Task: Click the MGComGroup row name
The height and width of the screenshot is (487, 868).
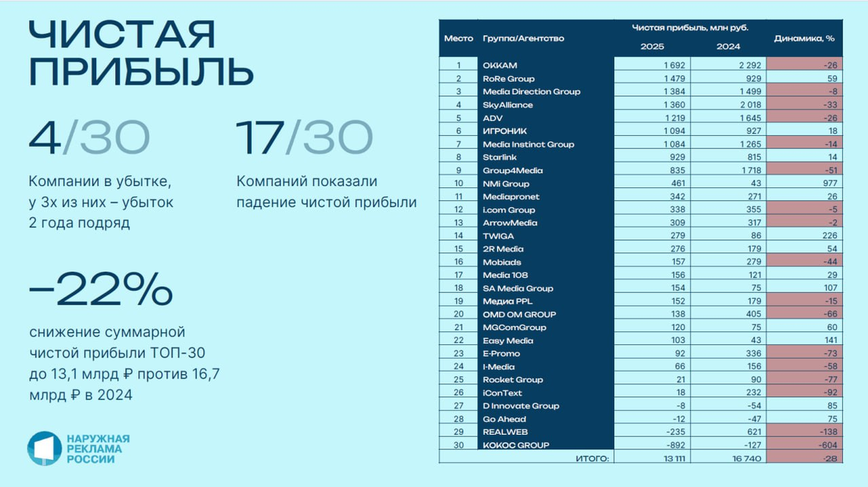Action: click(x=514, y=327)
